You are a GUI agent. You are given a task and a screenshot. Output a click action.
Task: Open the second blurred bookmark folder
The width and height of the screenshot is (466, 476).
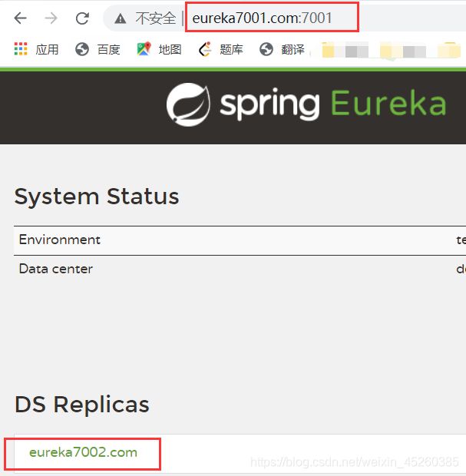coord(403,51)
